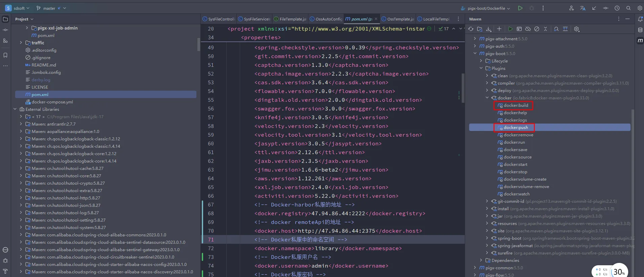
Task: Open the Notifications bell panel
Action: point(640,19)
